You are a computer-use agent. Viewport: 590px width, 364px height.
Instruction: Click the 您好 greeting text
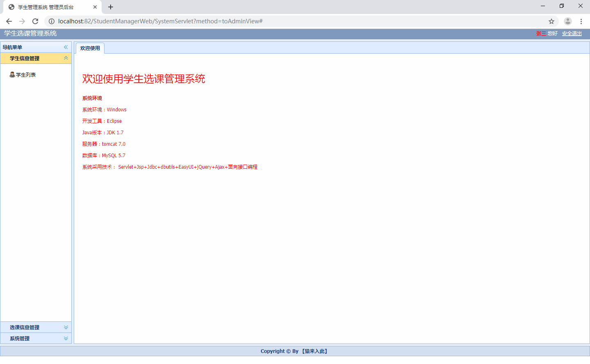[553, 34]
